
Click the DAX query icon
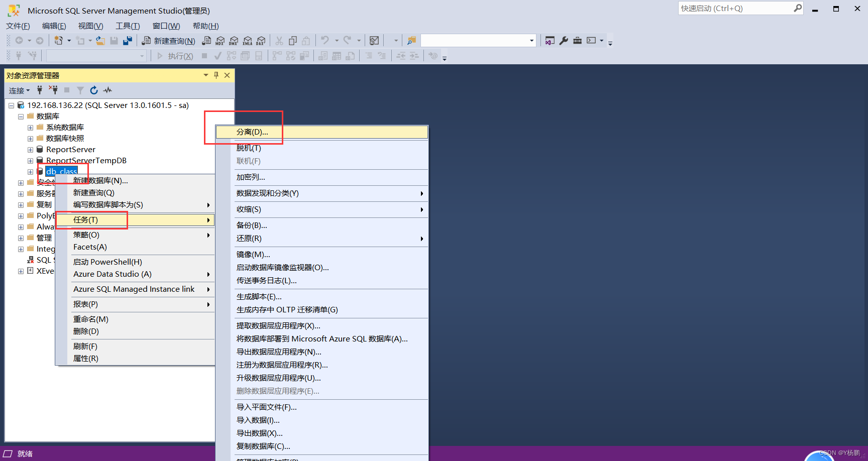[260, 41]
